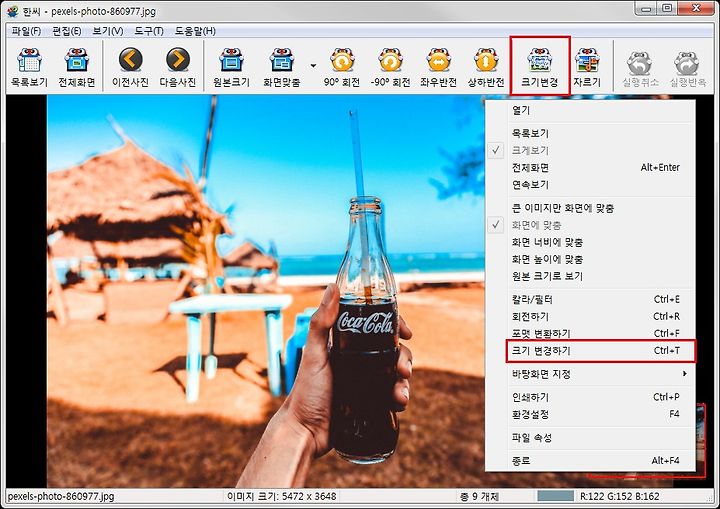The width and height of the screenshot is (720, 509).
Task: Open 칼라/필터 from the context menu
Action: coord(590,300)
